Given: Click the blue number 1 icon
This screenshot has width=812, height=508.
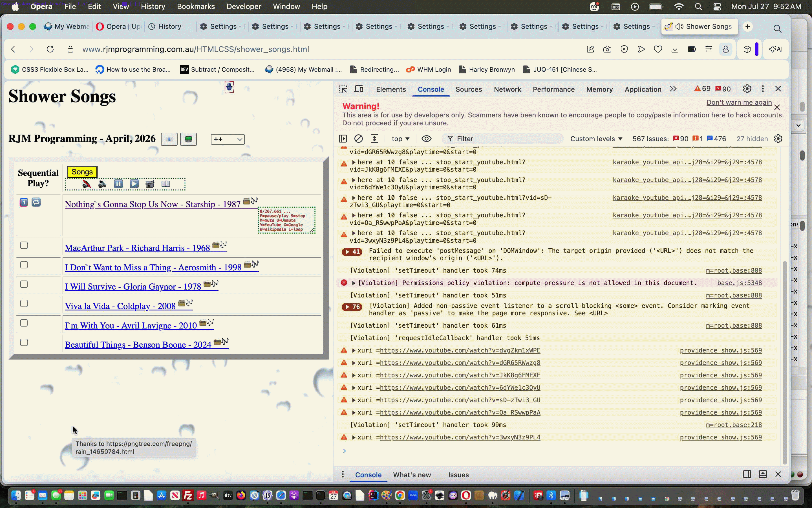Looking at the screenshot, I should point(24,202).
